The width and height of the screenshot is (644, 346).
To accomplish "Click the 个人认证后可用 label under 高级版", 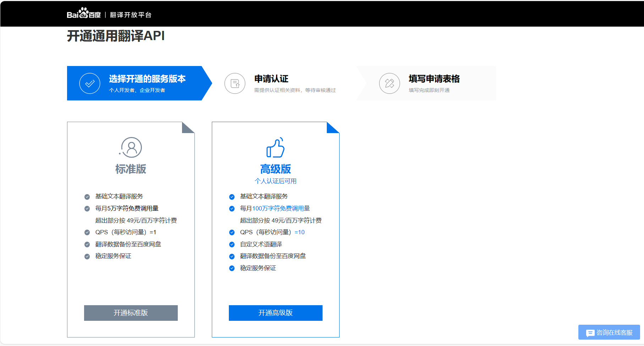I will 275,181.
